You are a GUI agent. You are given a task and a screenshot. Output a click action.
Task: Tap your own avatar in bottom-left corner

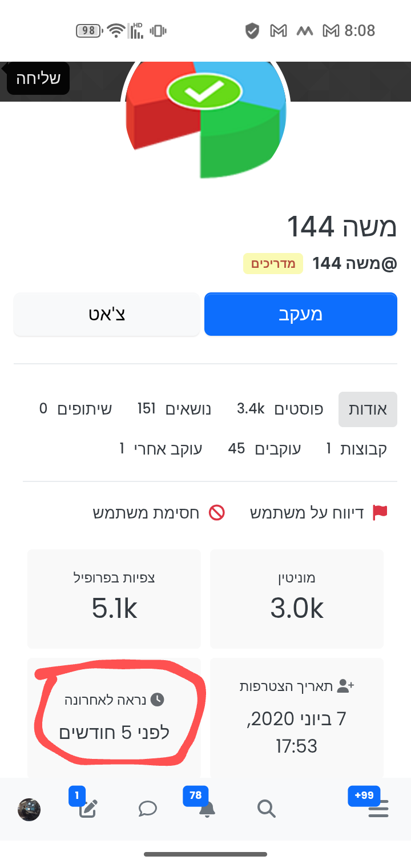[x=29, y=809]
